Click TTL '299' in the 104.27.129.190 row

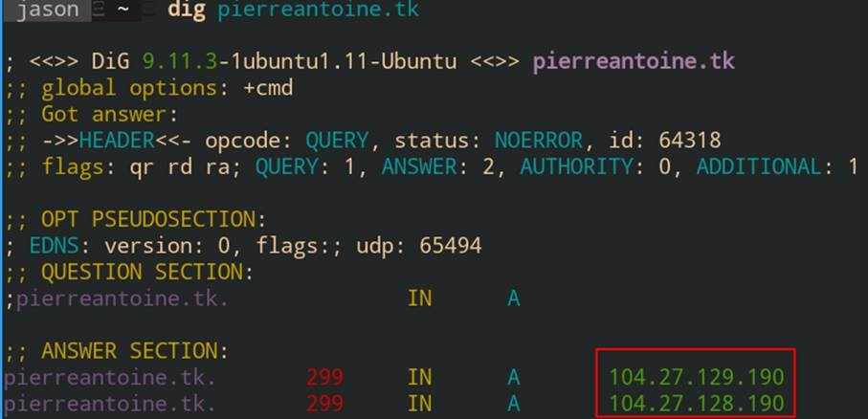pyautogui.click(x=325, y=378)
